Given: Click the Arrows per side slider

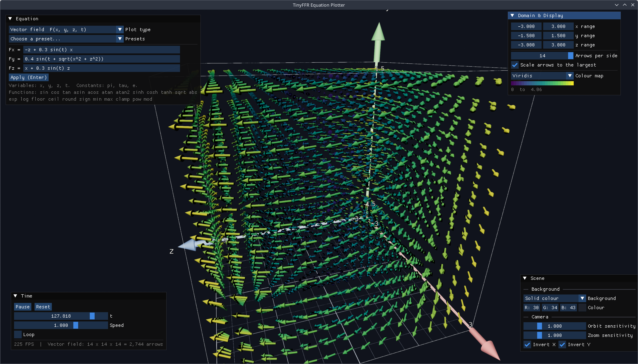Looking at the screenshot, I should 542,55.
